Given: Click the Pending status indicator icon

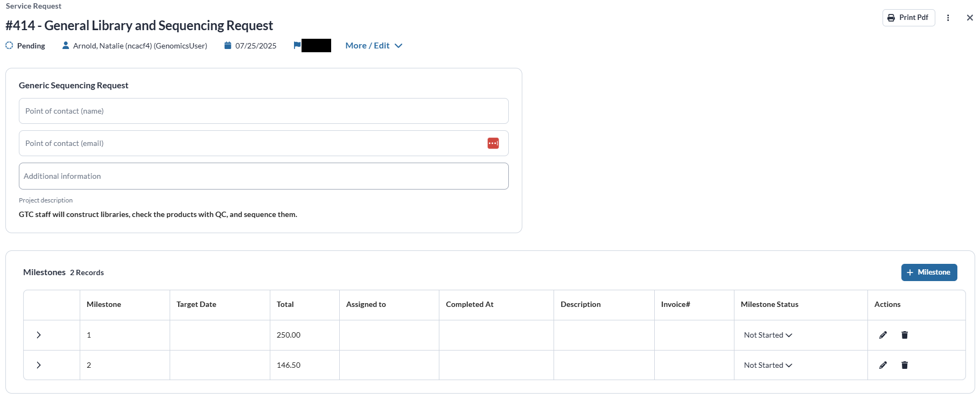Looking at the screenshot, I should coord(9,46).
